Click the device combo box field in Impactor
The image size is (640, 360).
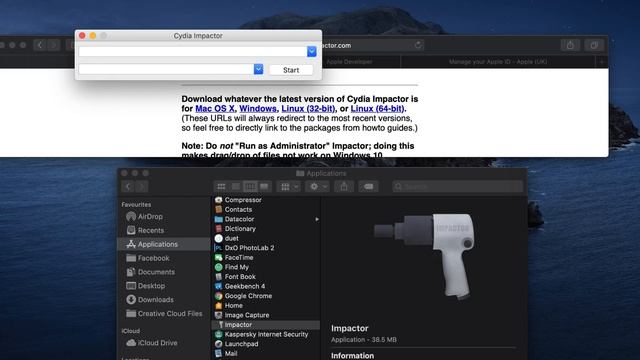[x=193, y=51]
